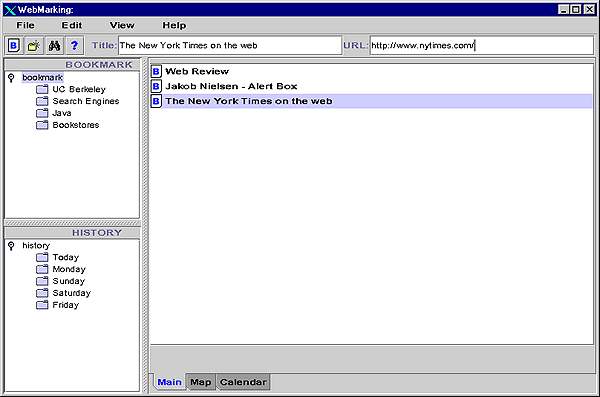Click the B icon beside Web Review
Screen dimensions: 600x397
click(156, 71)
